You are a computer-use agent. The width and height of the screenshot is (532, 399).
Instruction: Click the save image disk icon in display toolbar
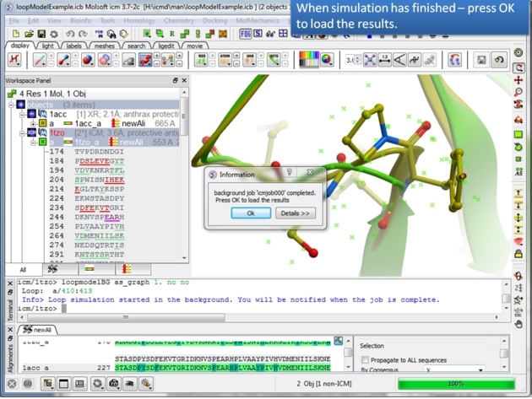click(x=480, y=60)
